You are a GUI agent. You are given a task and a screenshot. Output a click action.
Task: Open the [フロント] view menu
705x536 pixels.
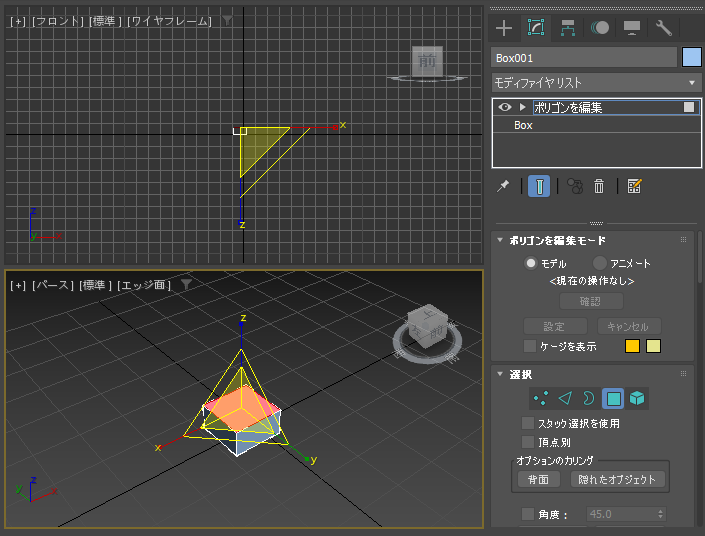coord(58,21)
